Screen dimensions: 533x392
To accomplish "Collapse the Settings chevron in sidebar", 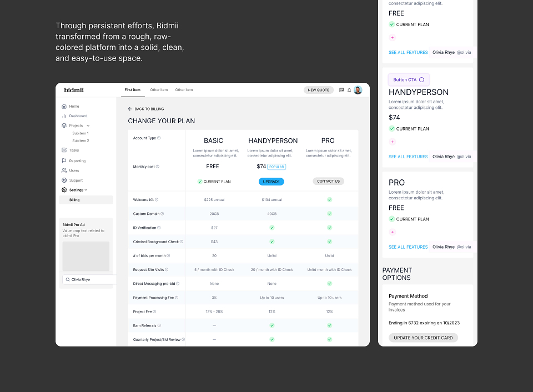I will tap(86, 190).
